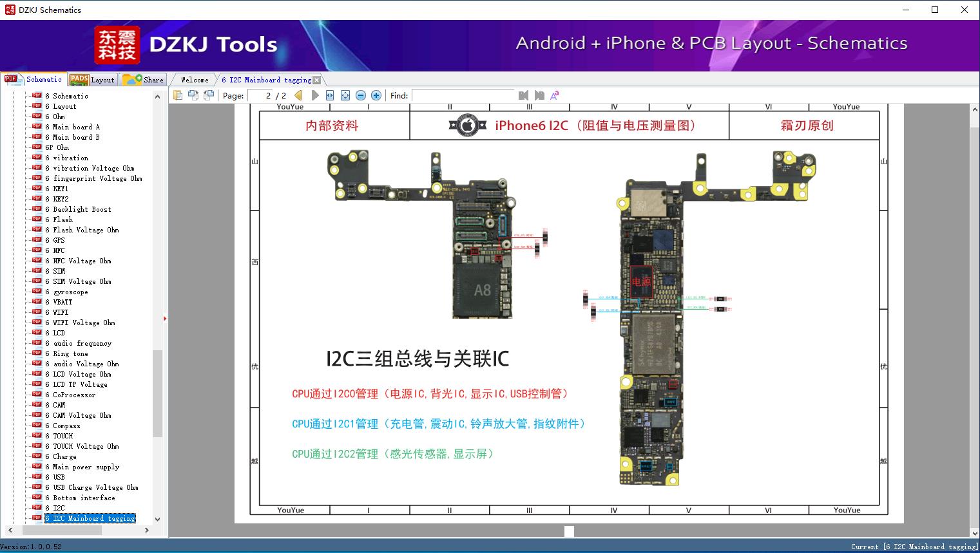Fit page to width icon
The width and height of the screenshot is (980, 553).
330,95
